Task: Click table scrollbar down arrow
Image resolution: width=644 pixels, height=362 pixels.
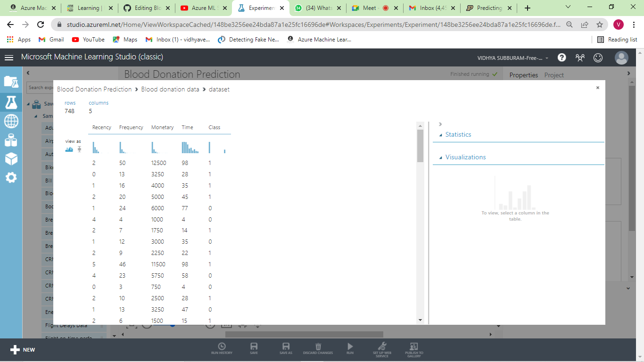Action: [x=420, y=320]
